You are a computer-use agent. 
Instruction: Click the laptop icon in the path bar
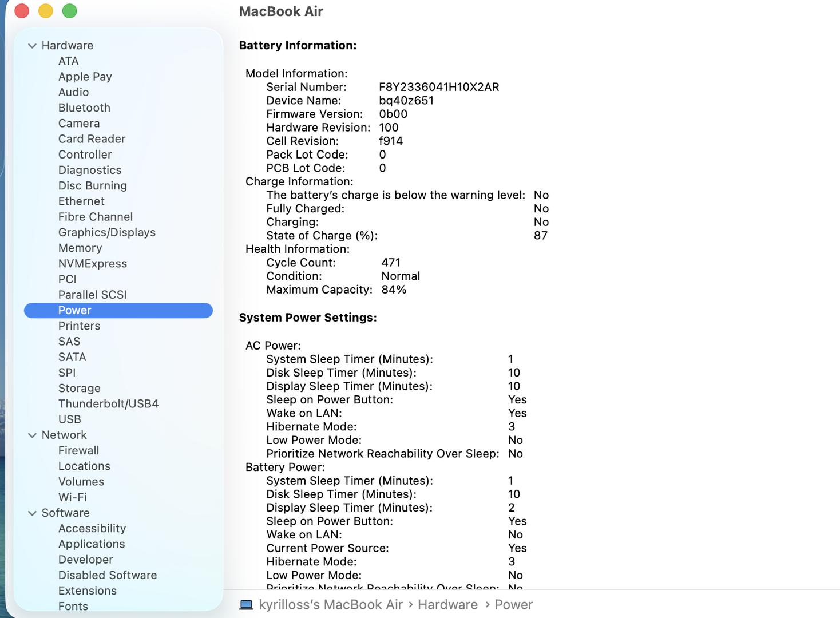point(246,605)
